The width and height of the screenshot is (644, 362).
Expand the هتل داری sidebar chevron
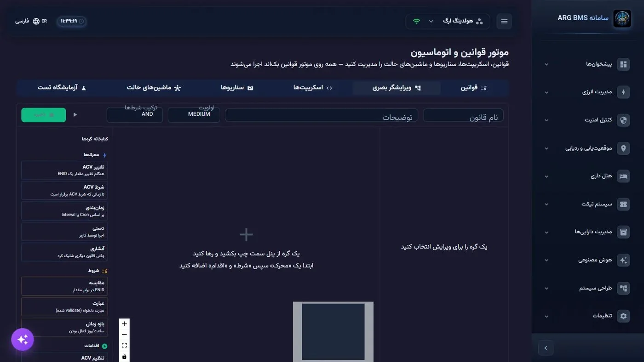tap(546, 176)
